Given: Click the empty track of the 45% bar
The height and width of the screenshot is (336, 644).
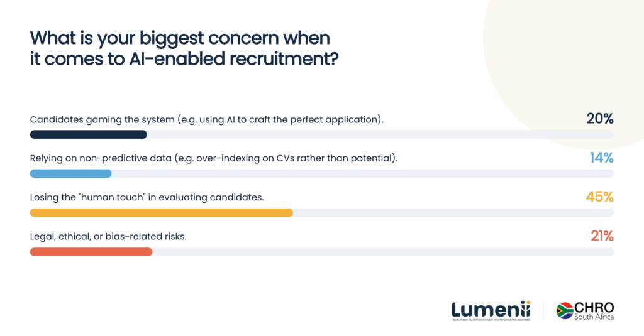Looking at the screenshot, I should [x=453, y=212].
